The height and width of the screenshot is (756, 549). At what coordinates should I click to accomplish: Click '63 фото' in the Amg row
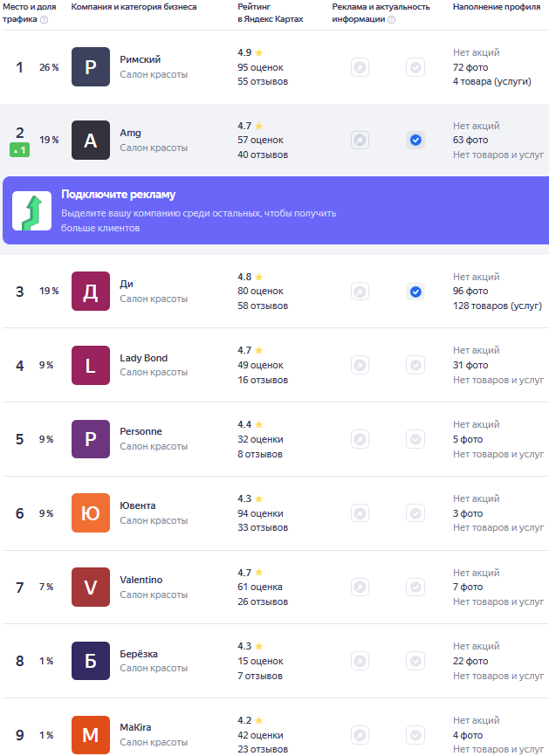(x=470, y=140)
